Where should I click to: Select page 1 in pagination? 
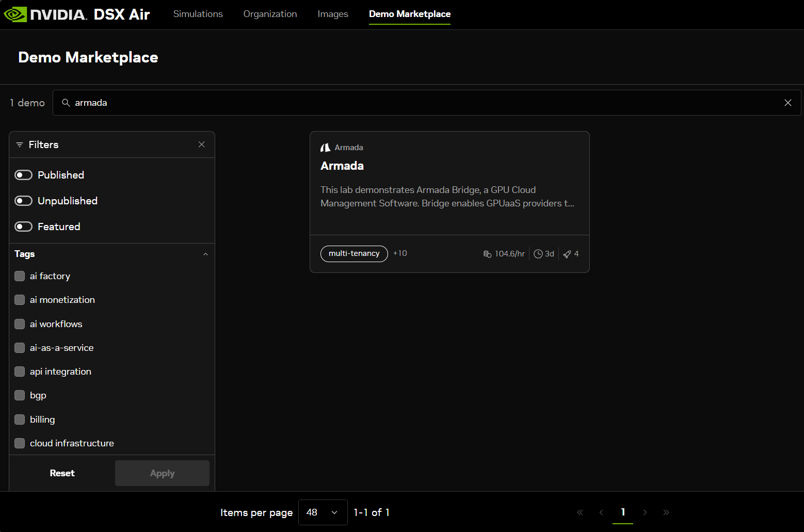623,512
